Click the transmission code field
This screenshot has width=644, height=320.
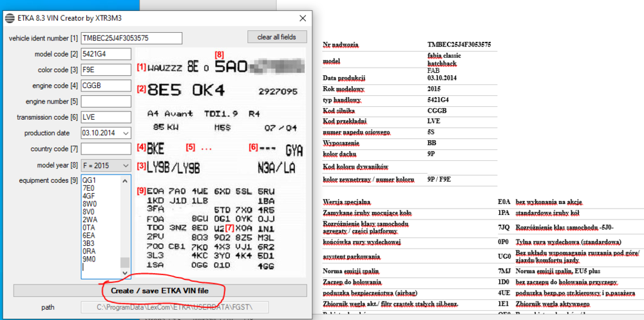(106, 117)
